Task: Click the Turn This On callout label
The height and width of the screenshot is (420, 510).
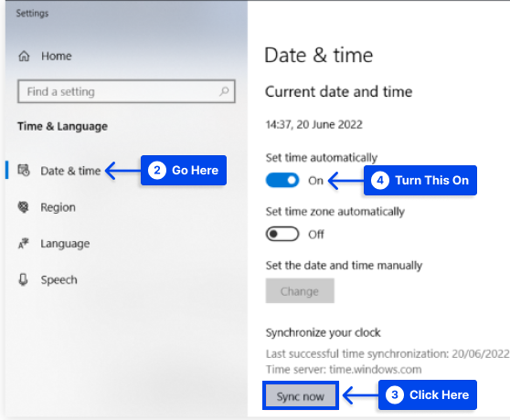Action: 431,180
